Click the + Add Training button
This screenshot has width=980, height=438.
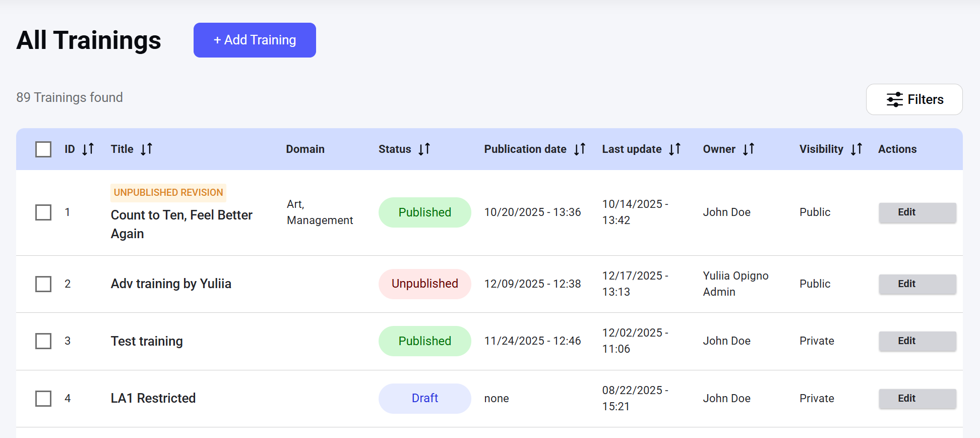tap(255, 40)
